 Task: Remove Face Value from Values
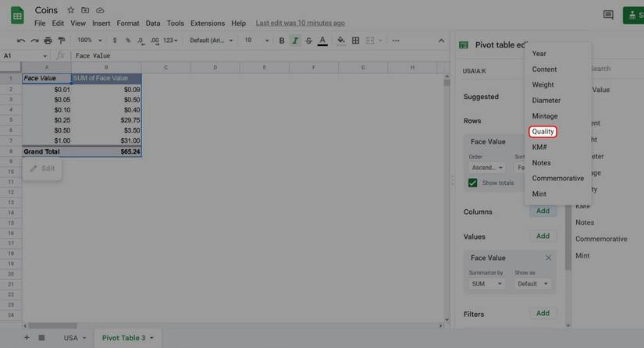tap(548, 257)
